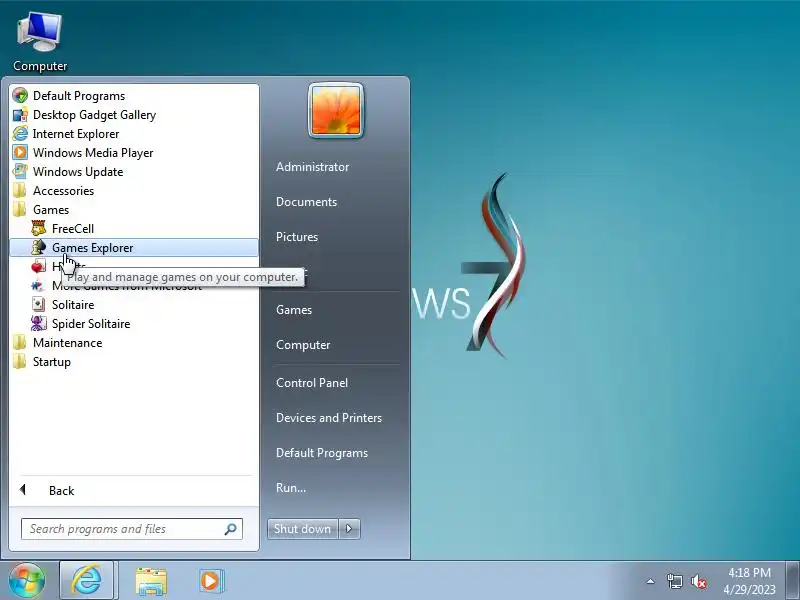Show hidden tray icons arrow

click(x=651, y=581)
